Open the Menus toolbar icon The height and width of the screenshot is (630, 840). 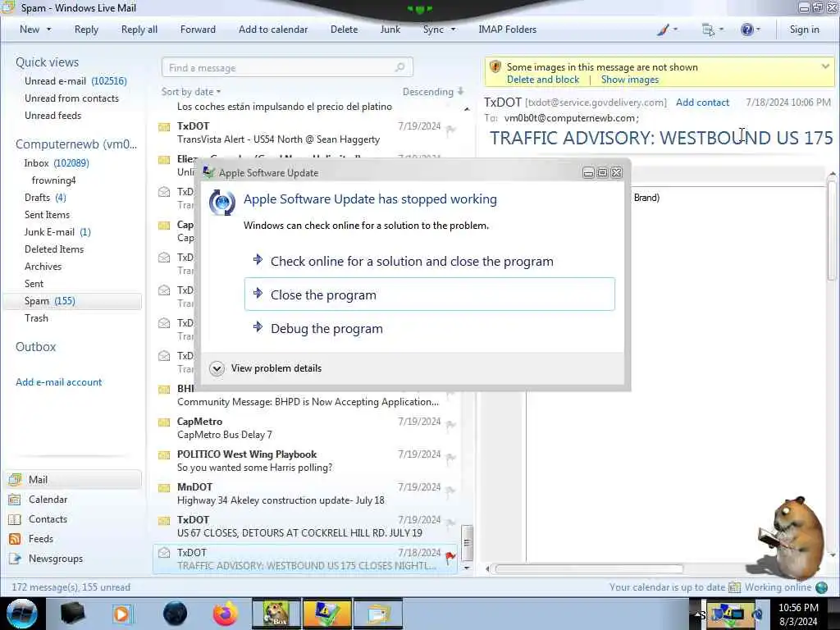pos(708,30)
